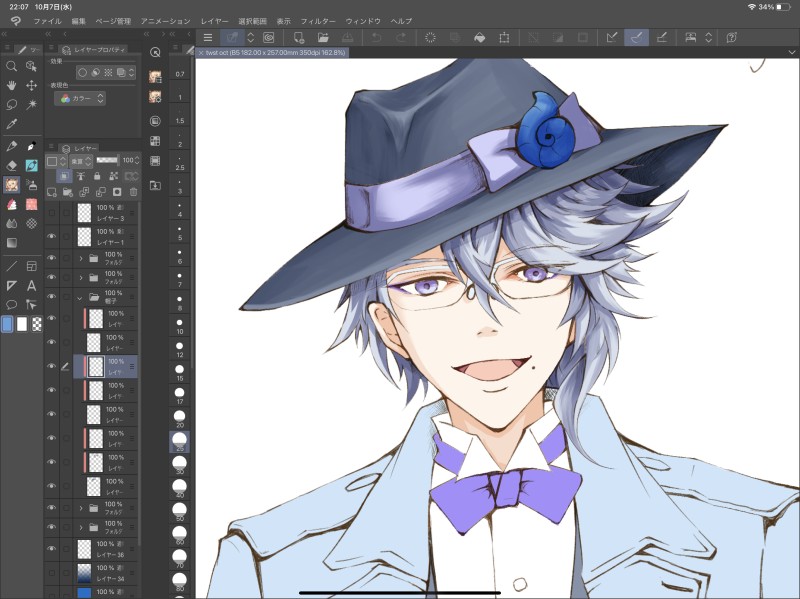
Task: Expand the canvas tab list chevron
Action: (x=792, y=52)
